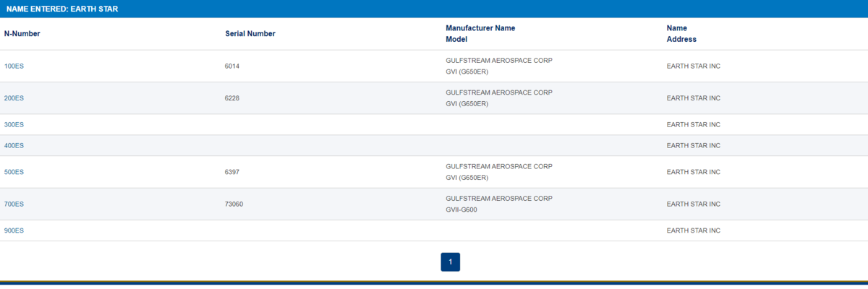The height and width of the screenshot is (289, 868).
Task: Open the 900ES N-Number link
Action: coord(14,230)
